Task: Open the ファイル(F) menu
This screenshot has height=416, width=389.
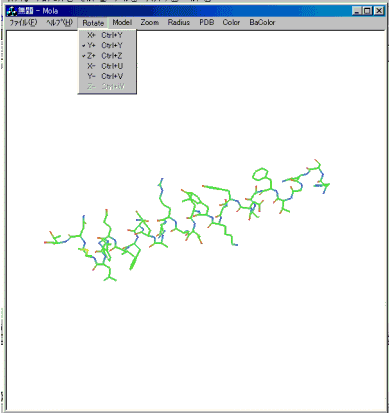Action: point(23,23)
